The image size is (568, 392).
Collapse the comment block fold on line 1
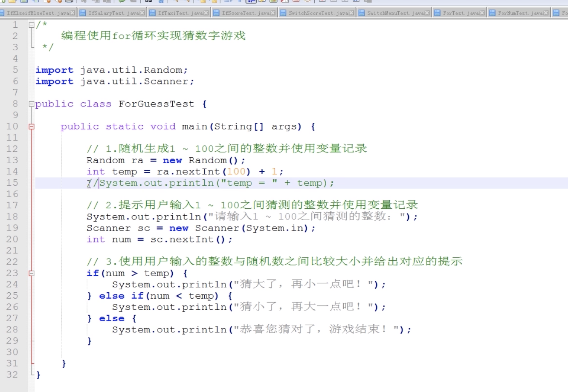point(32,25)
